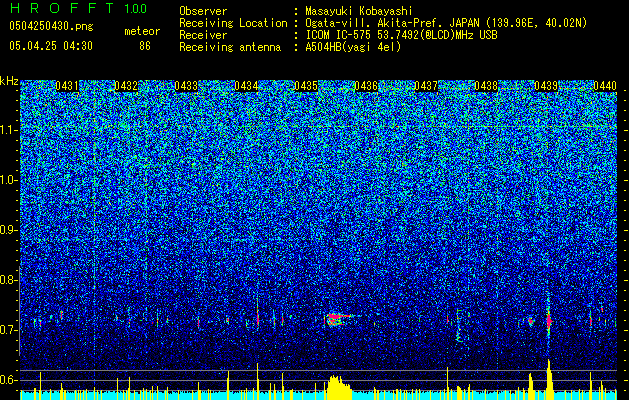Click the 0.8 frequency axis label

pos(8,280)
